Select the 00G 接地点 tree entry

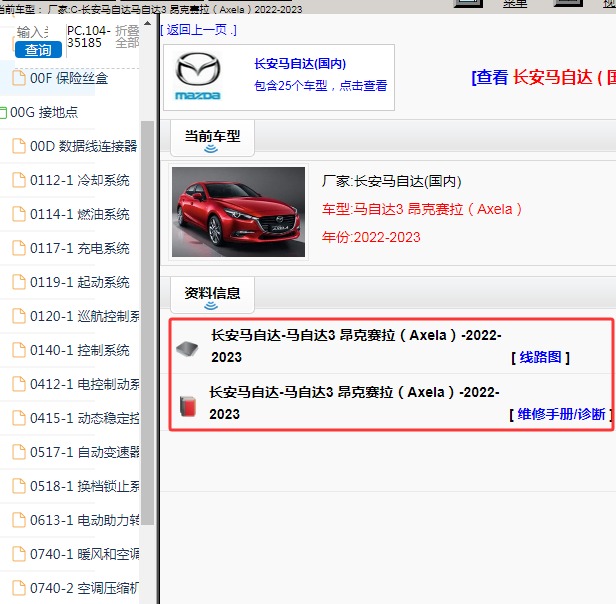pos(44,112)
